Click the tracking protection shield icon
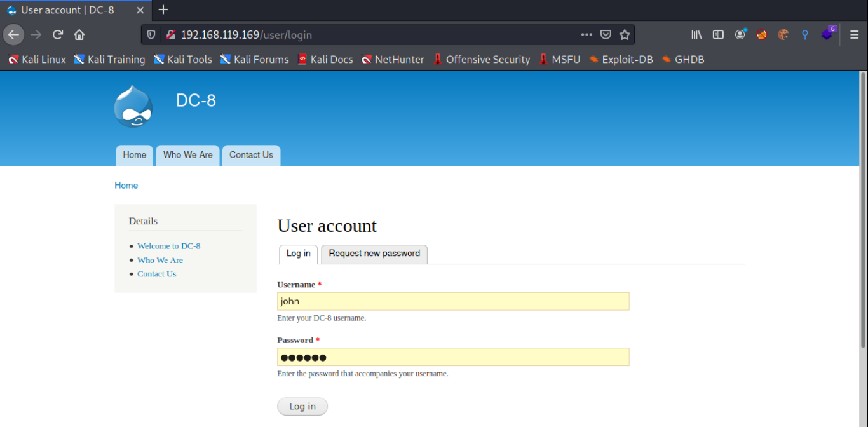 click(151, 35)
